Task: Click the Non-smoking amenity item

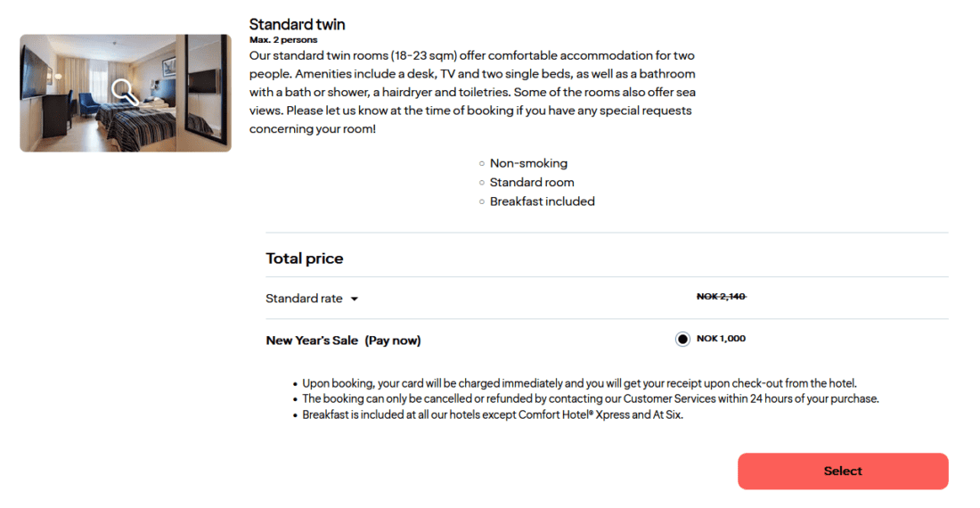Action: pyautogui.click(x=528, y=163)
